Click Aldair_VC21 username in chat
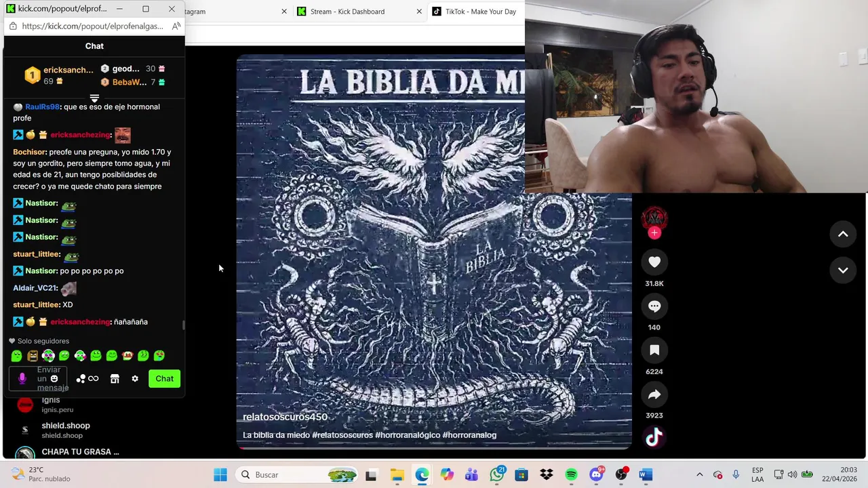 click(35, 288)
